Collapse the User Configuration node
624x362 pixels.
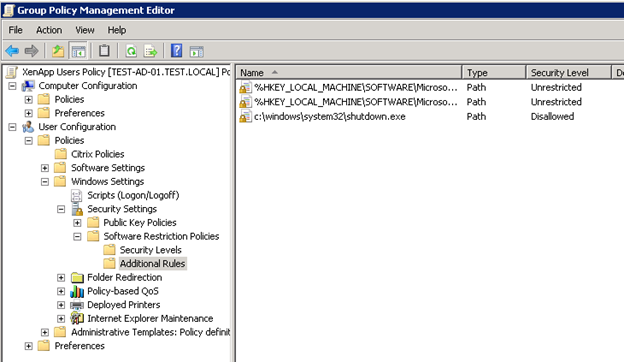pyautogui.click(x=12, y=127)
